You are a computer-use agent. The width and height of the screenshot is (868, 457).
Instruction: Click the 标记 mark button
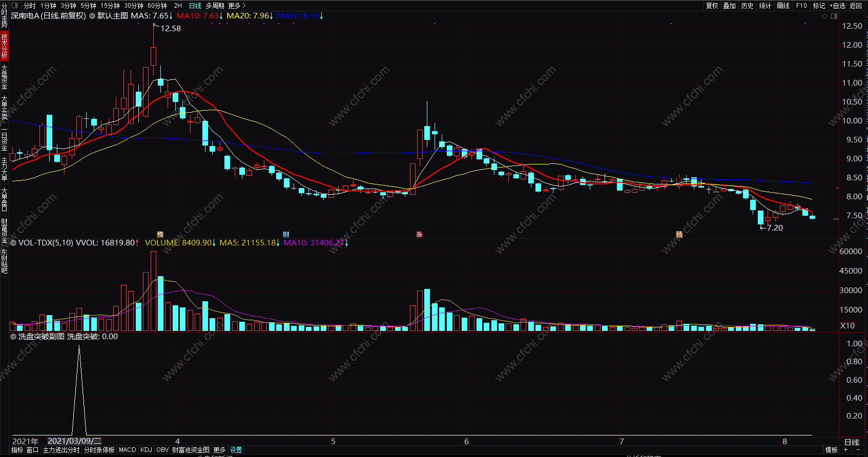pyautogui.click(x=819, y=6)
